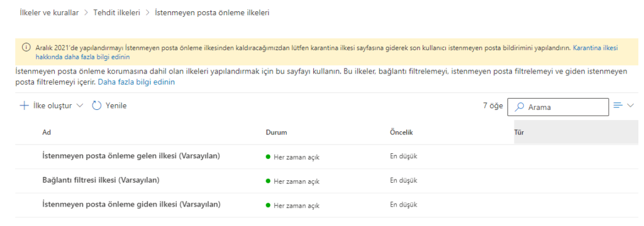Expand the view filter chevron beside search
Image resolution: width=644 pixels, height=226 pixels.
631,106
